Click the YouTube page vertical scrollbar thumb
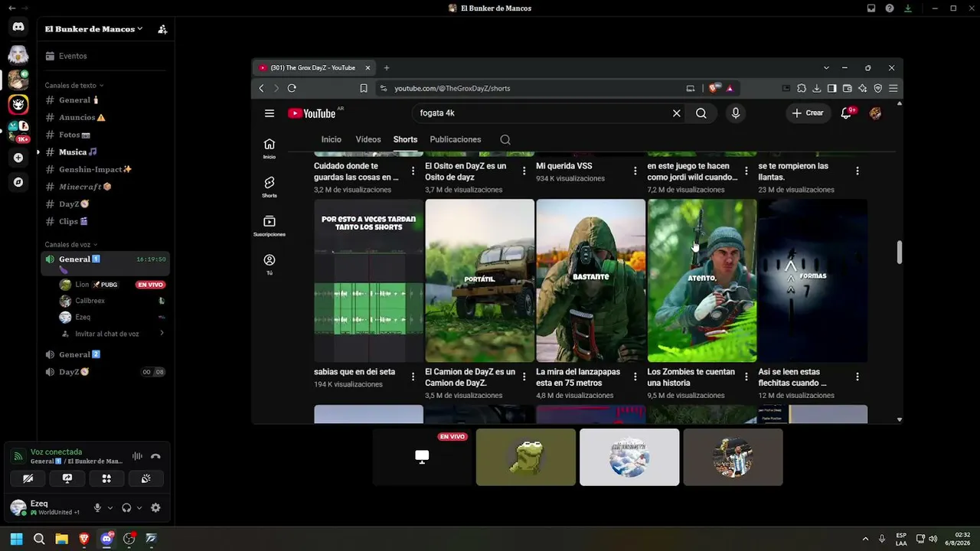The image size is (980, 551). (899, 253)
